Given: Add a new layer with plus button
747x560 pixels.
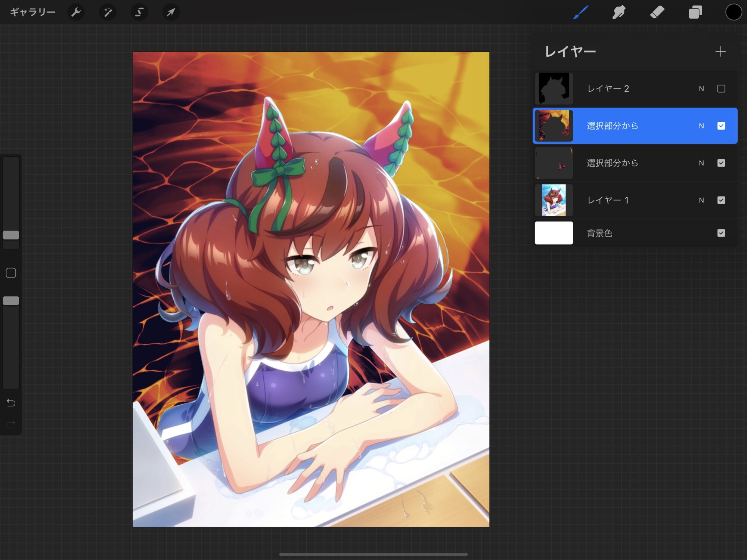Looking at the screenshot, I should point(720,52).
